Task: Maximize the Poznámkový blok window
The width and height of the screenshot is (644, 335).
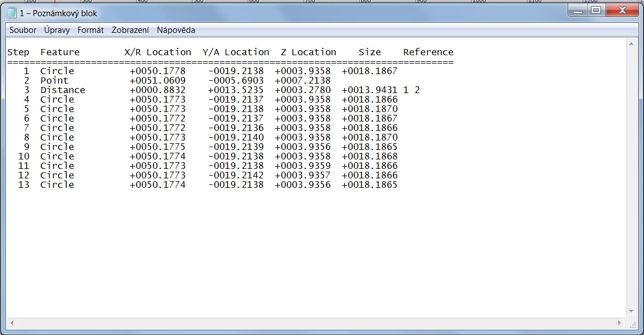Action: (x=596, y=11)
